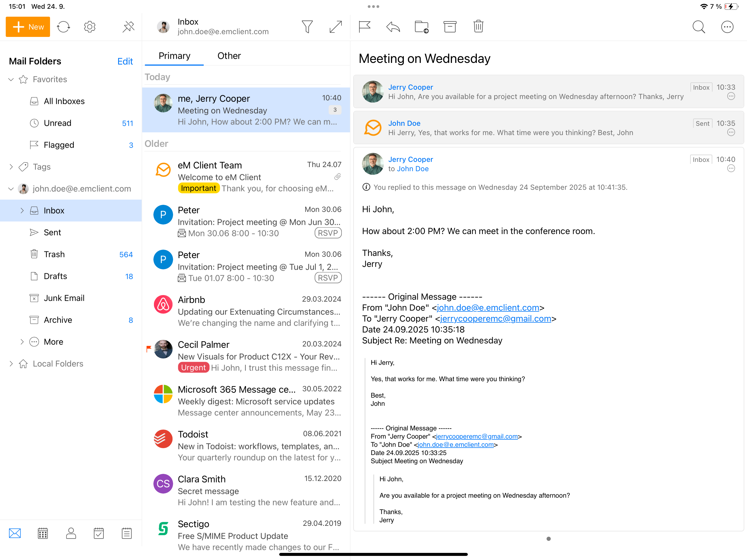Click the reply arrow icon
This screenshot has width=747, height=560.
(x=393, y=27)
